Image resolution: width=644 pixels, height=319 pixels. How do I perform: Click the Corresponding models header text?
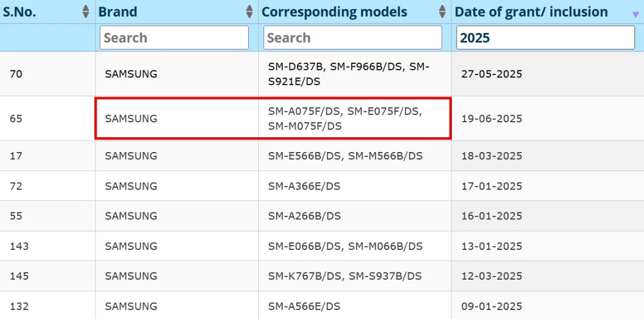click(x=335, y=12)
